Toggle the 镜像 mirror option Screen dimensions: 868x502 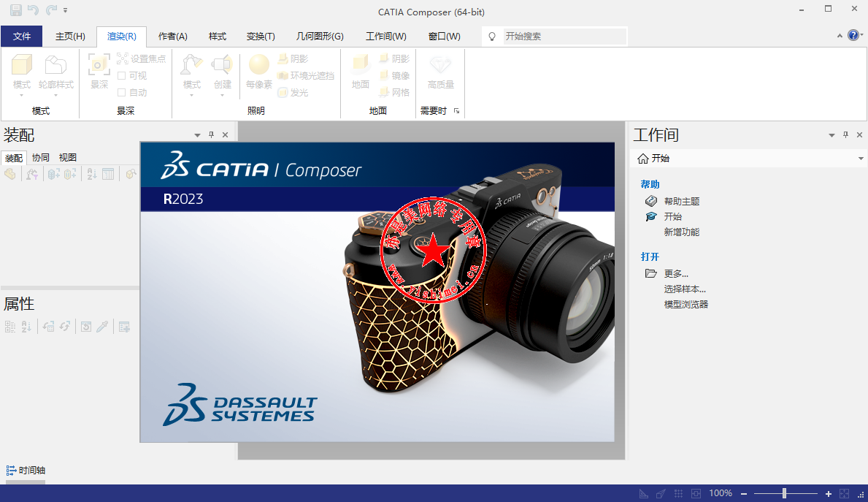(x=395, y=76)
